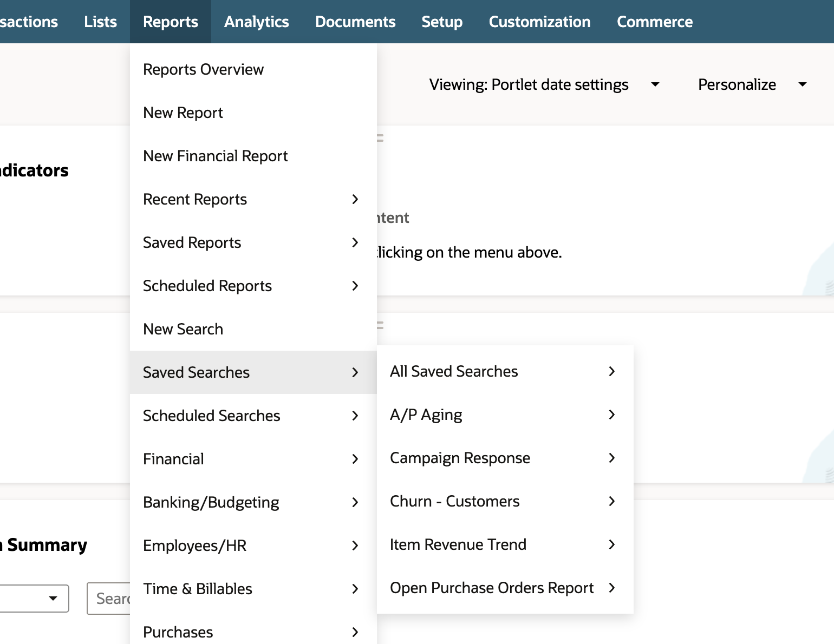This screenshot has height=644, width=834.
Task: Select New Search in Reports menu
Action: (253, 329)
